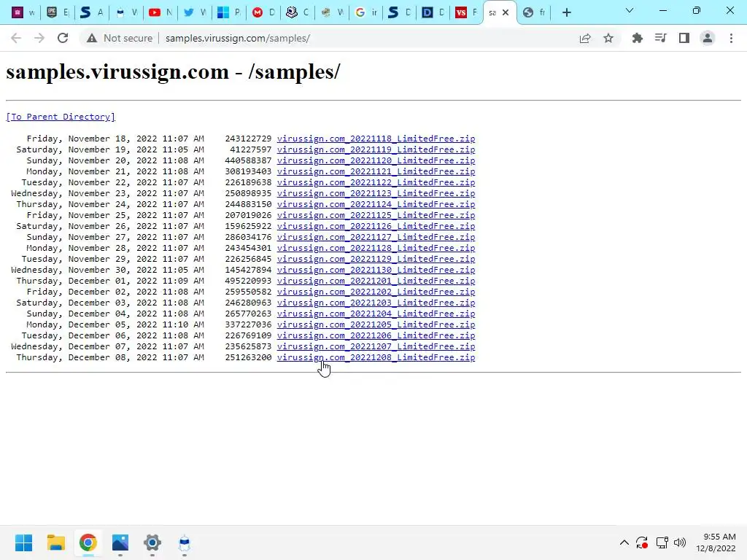747x560 pixels.
Task: Download virussign.com_20221206_LimitedFree.zip
Action: 376,335
